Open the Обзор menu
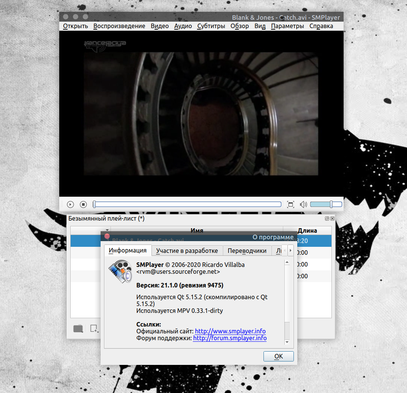The image size is (407, 393). 240,26
